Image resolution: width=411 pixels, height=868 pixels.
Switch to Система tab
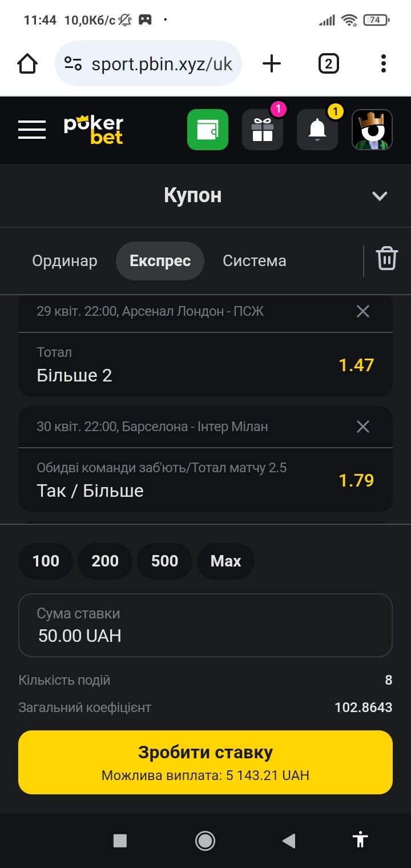(255, 261)
